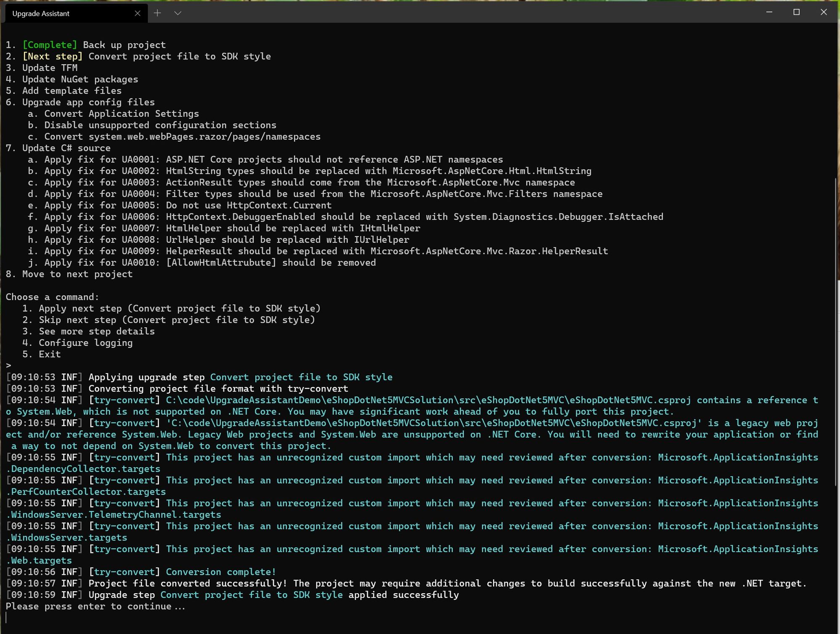Image resolution: width=840 pixels, height=634 pixels.
Task: Open the tab options chevron dropdown
Action: point(178,13)
